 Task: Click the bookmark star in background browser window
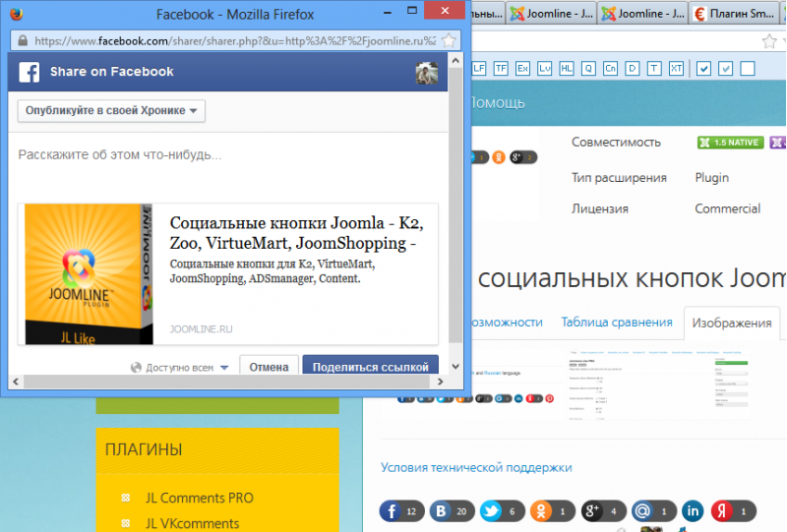point(769,41)
